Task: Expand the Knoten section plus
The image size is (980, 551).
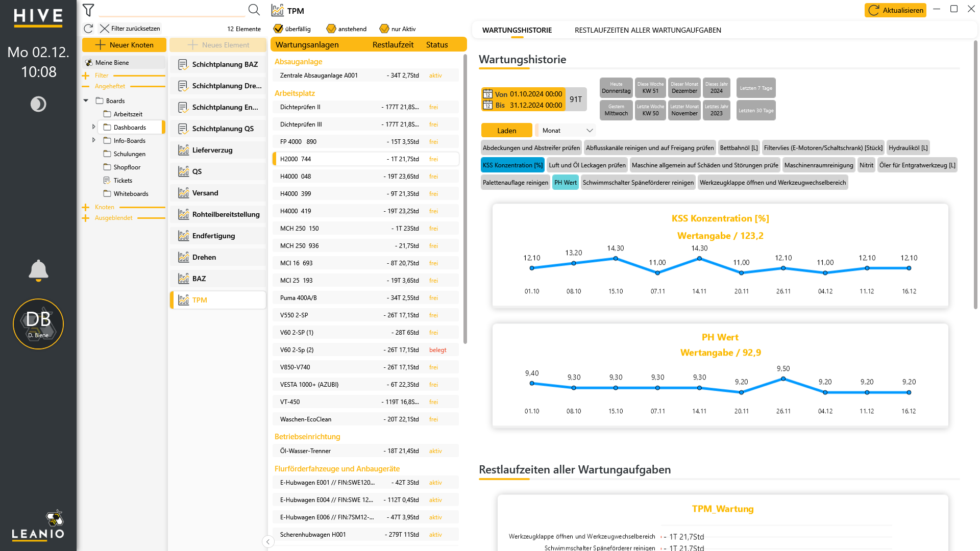Action: point(85,207)
